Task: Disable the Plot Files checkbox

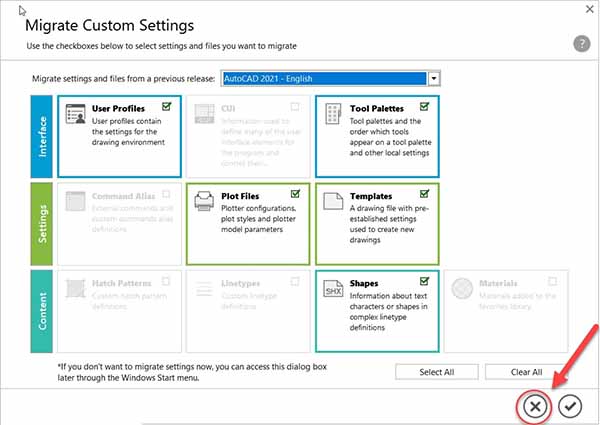Action: click(x=295, y=193)
